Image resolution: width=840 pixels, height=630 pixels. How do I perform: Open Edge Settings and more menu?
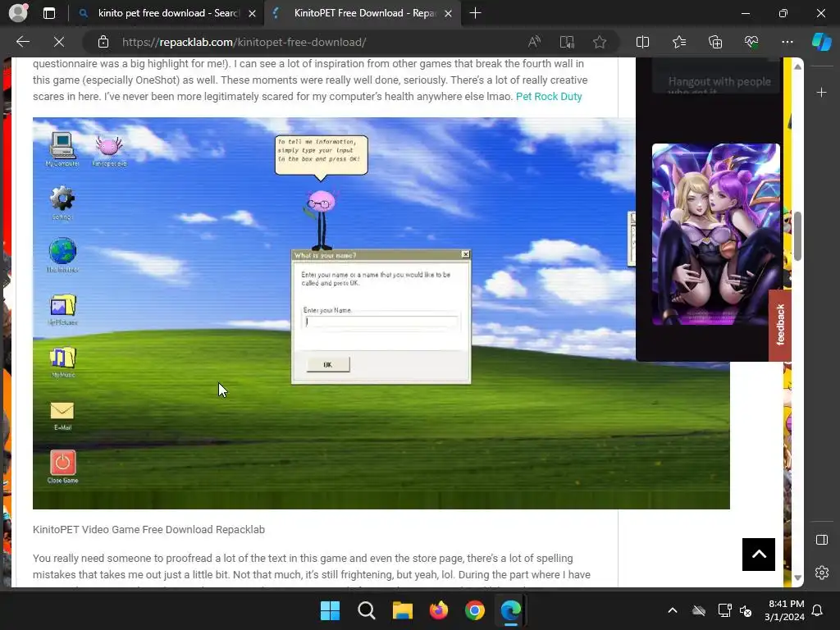[787, 42]
